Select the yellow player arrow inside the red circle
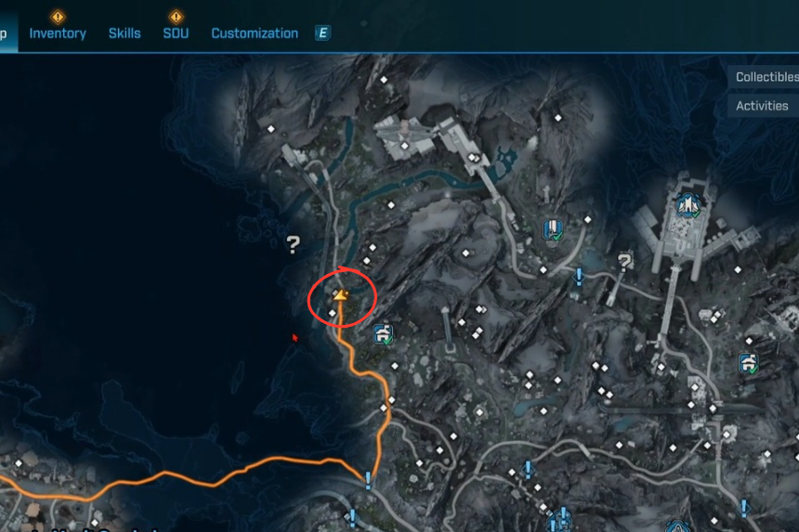The width and height of the screenshot is (799, 532). tap(340, 294)
